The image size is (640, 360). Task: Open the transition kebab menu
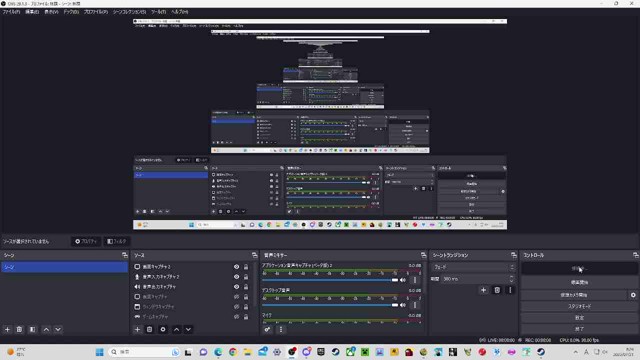click(x=510, y=290)
